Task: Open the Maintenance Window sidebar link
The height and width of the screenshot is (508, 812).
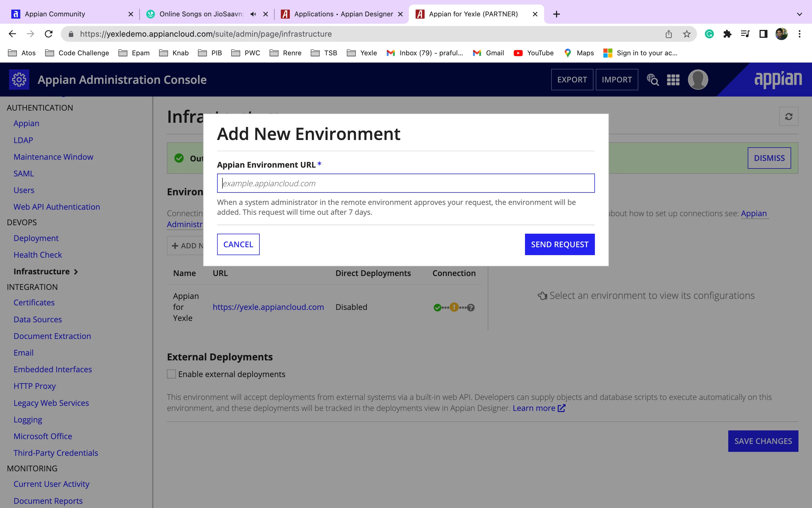Action: pos(53,157)
